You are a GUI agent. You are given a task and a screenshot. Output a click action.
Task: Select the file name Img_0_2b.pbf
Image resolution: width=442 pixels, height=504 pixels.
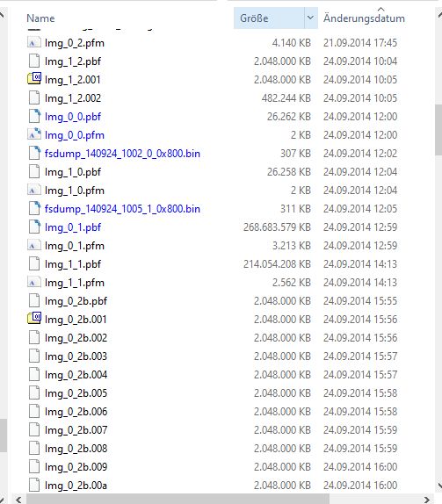point(76,301)
